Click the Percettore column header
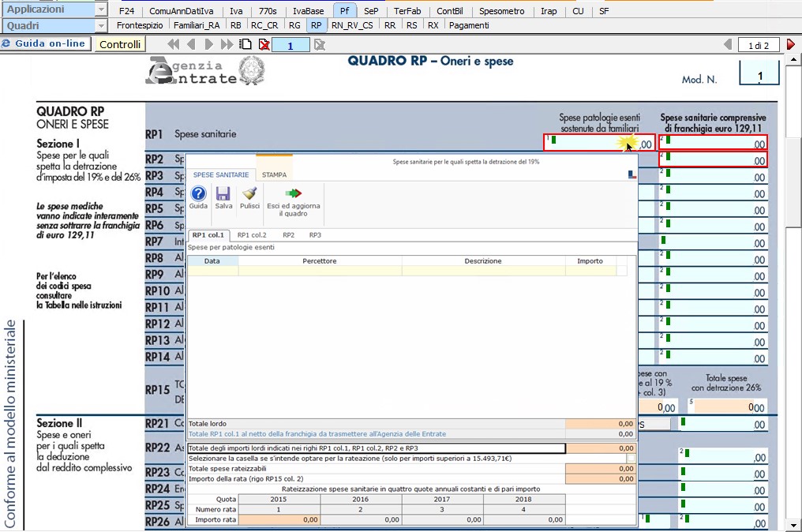The height and width of the screenshot is (532, 802). point(320,261)
